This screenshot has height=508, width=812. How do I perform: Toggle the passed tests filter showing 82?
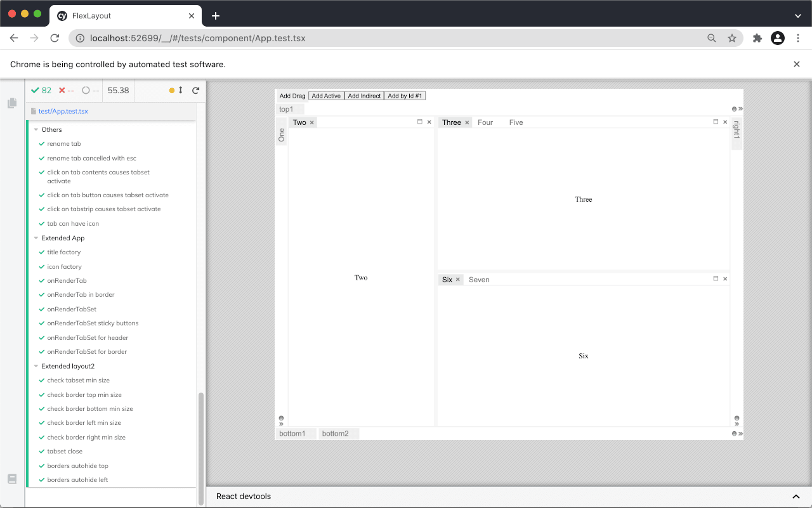41,90
